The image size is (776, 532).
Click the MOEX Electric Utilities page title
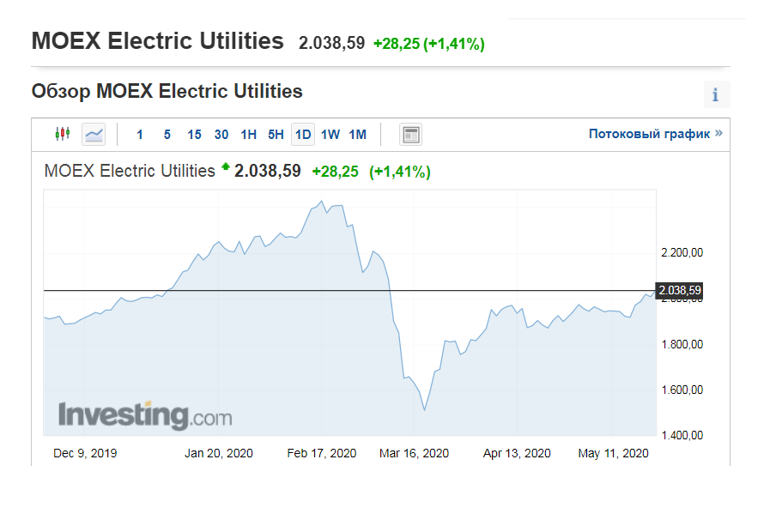tap(157, 41)
